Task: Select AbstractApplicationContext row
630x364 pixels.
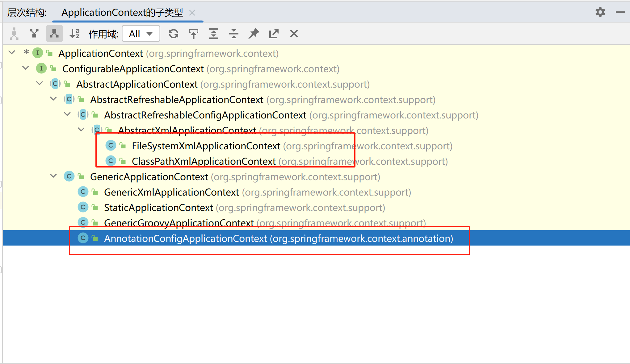Action: (316, 84)
